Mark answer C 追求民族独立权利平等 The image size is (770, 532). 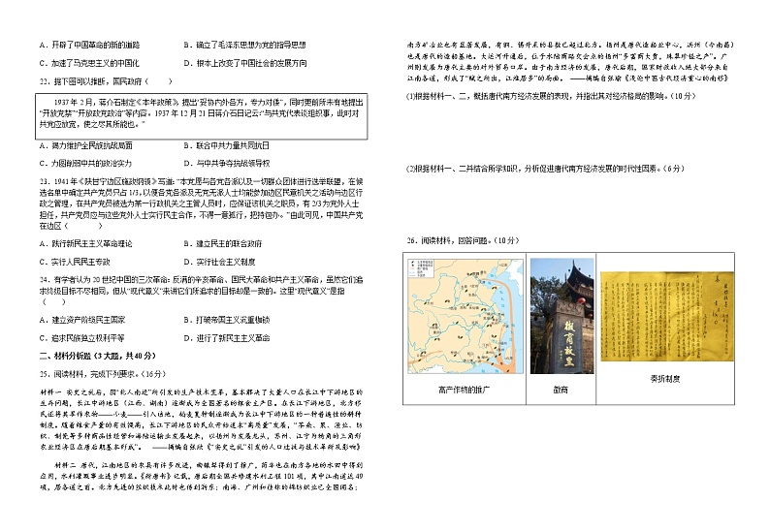click(x=82, y=337)
